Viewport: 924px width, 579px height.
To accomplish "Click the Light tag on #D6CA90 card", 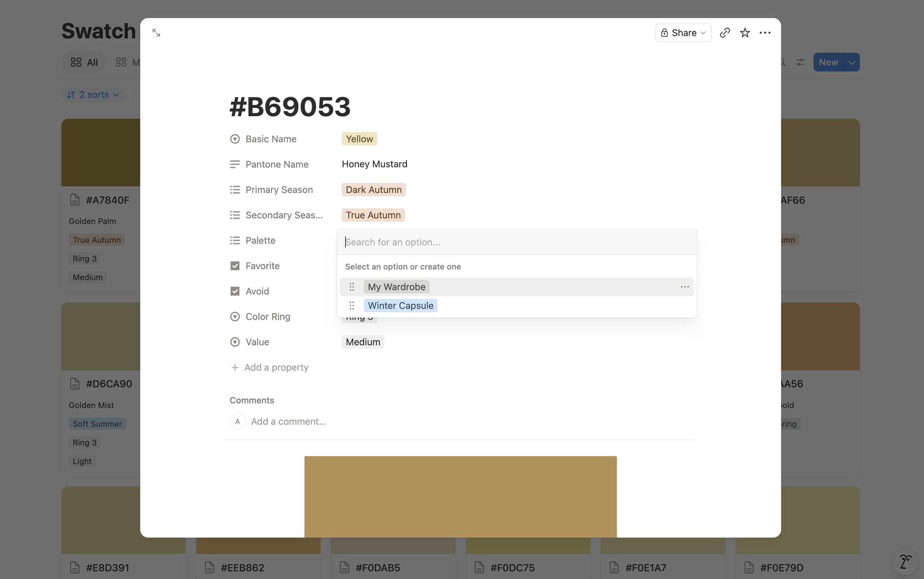I will [x=82, y=461].
